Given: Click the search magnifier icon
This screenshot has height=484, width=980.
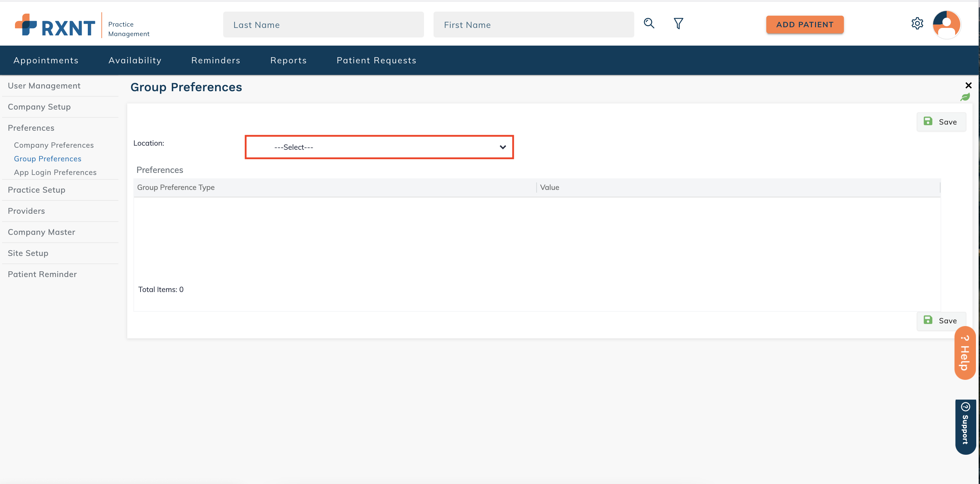Looking at the screenshot, I should pyautogui.click(x=649, y=23).
